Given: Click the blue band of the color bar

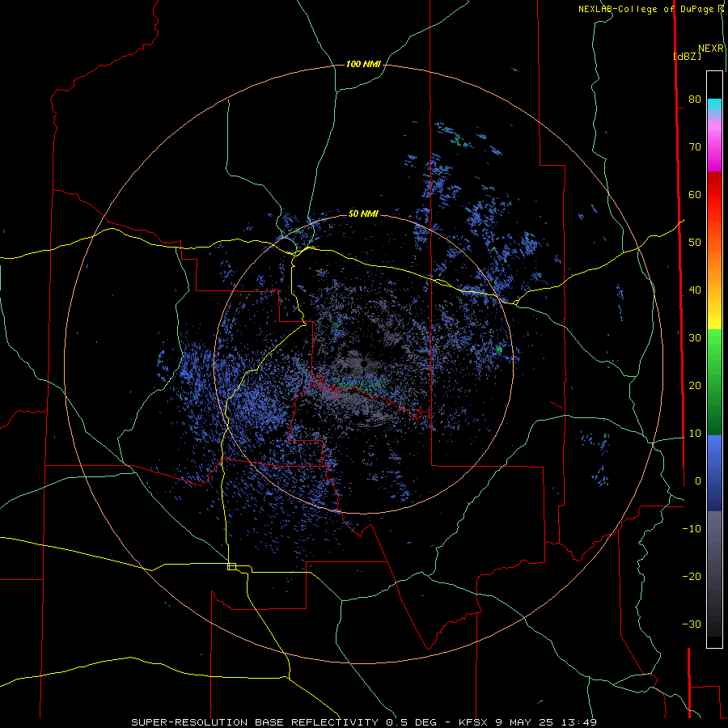Looking at the screenshot, I should [x=714, y=473].
